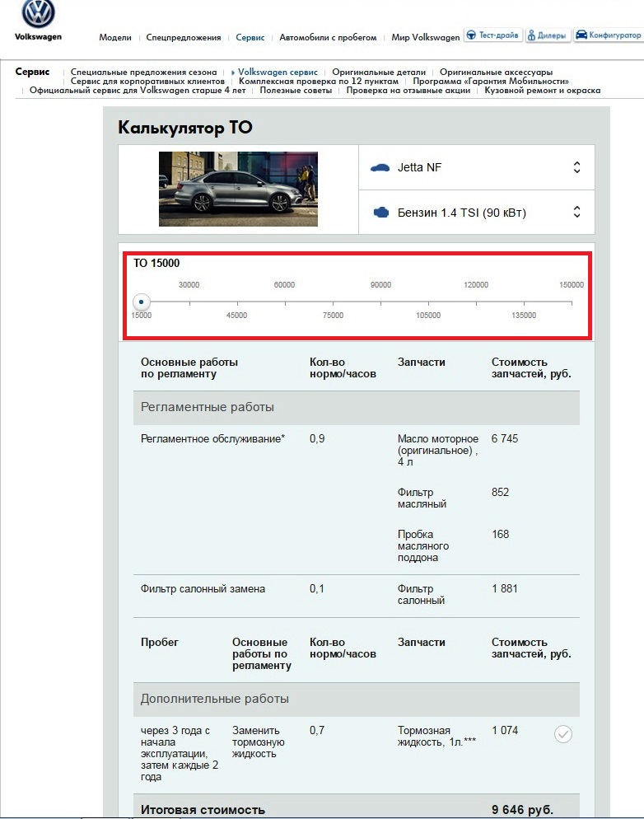Open Сервис для корпоративных клиентов link
644x819 pixels.
tap(147, 81)
